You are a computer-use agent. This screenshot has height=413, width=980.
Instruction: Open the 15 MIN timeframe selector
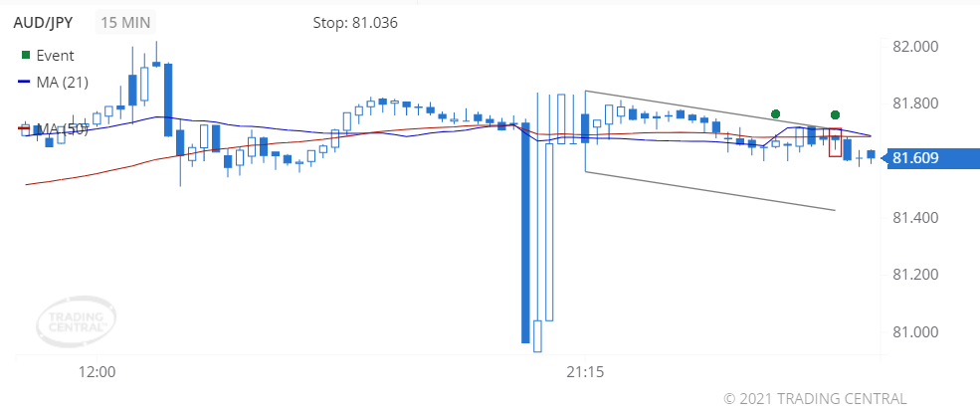125,23
